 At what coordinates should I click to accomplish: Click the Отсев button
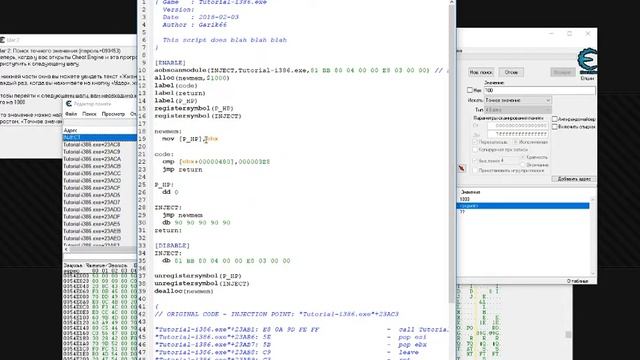511,72
